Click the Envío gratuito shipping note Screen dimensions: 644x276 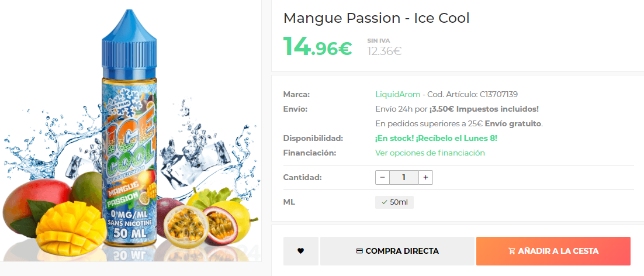coord(514,123)
